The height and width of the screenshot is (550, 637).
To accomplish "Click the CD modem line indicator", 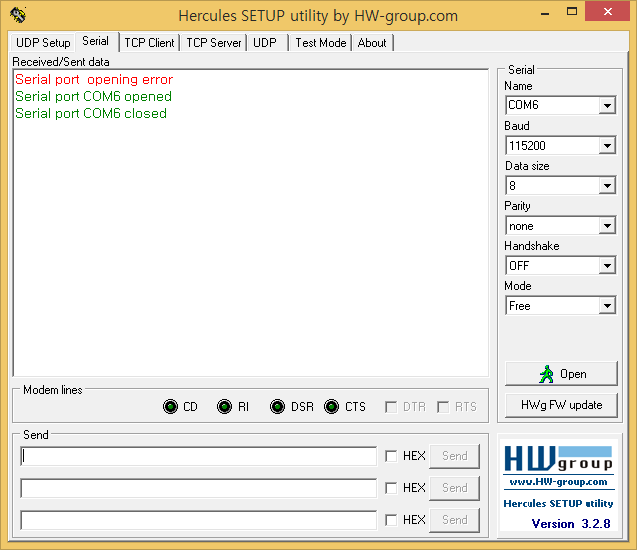I will coord(170,407).
